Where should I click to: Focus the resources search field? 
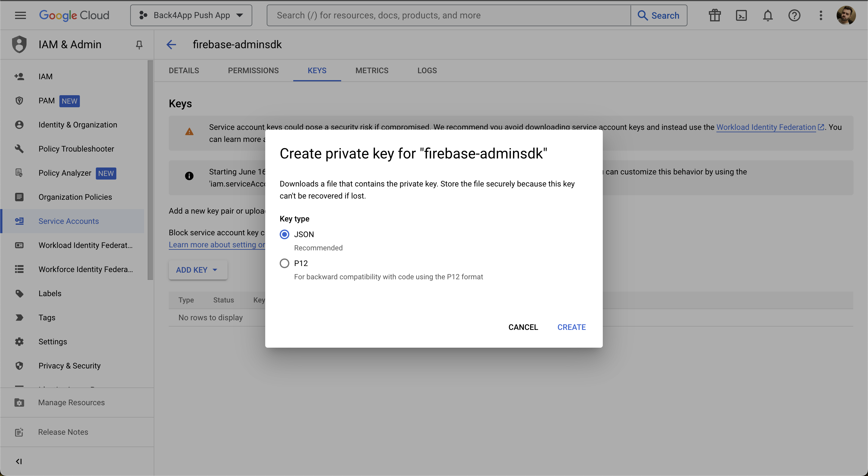pos(448,15)
